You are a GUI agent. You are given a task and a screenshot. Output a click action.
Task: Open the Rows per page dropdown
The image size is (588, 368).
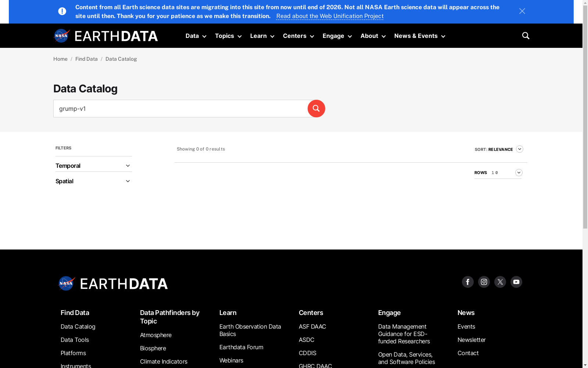click(498, 173)
